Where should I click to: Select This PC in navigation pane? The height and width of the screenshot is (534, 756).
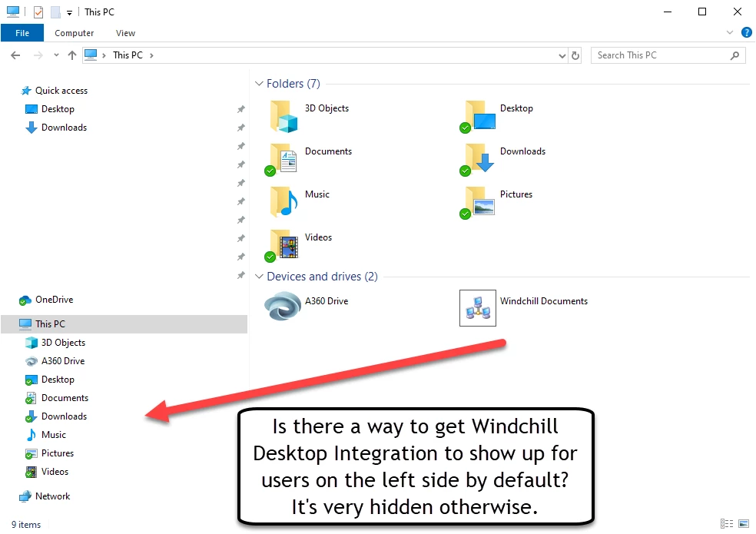point(124,324)
